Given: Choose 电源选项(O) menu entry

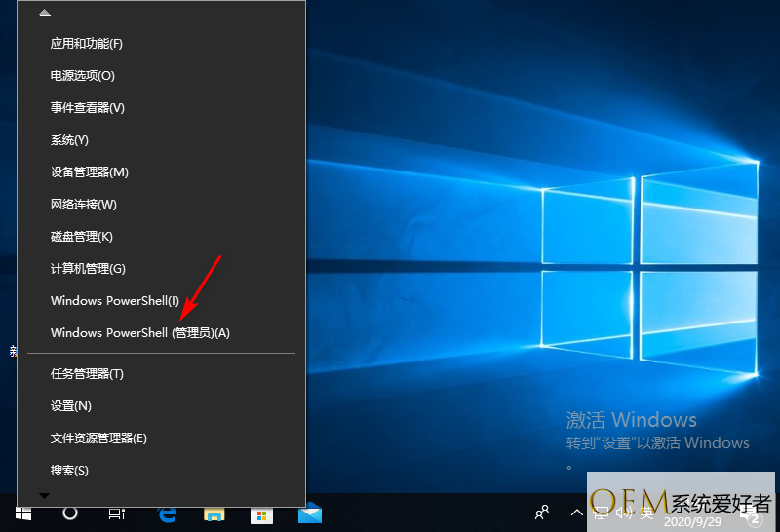Looking at the screenshot, I should coord(83,76).
